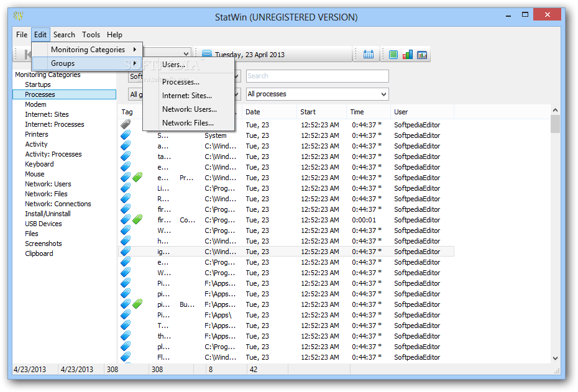
Task: Sort by the Tag column header
Action: (127, 112)
